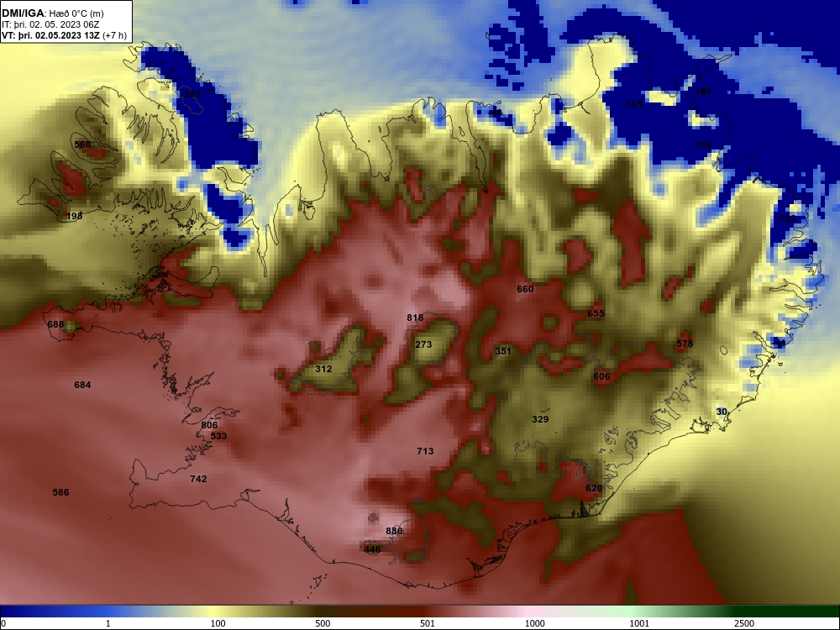The height and width of the screenshot is (630, 840).
Task: Click the map value 578
Action: [x=685, y=344]
